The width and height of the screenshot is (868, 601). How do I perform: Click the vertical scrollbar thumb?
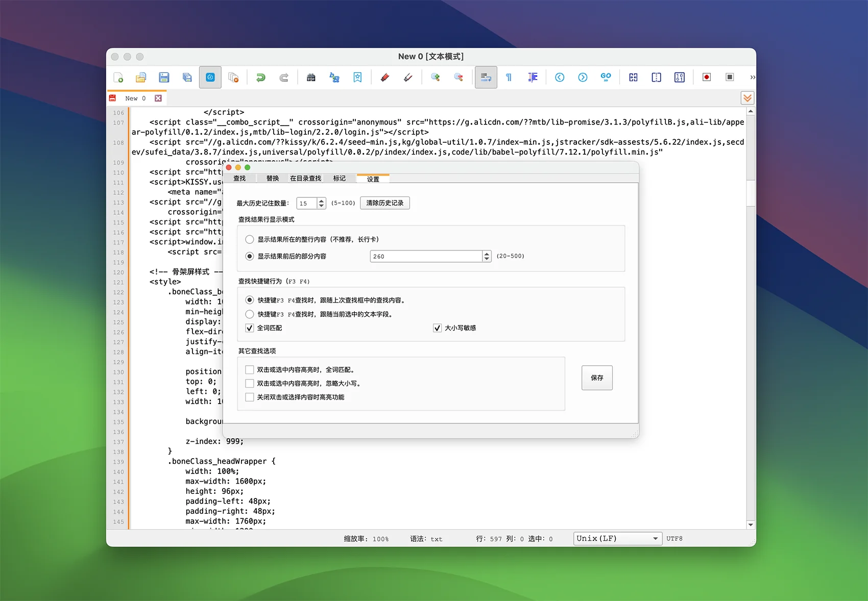751,193
